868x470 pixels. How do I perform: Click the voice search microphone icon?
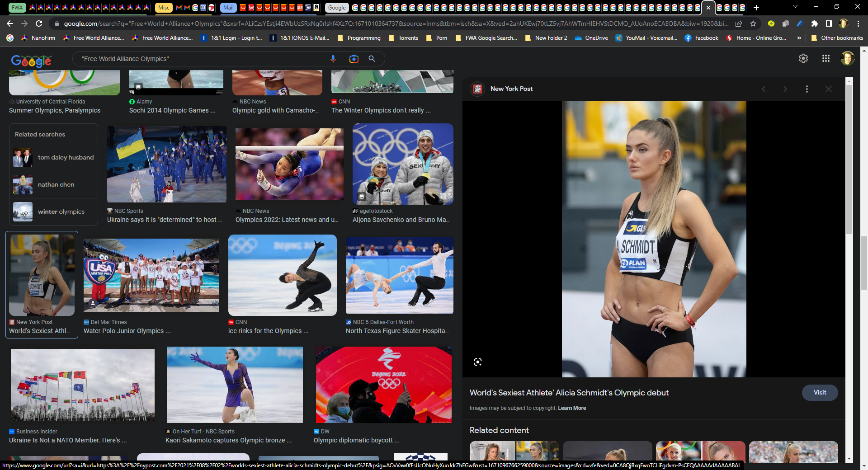pyautogui.click(x=333, y=59)
